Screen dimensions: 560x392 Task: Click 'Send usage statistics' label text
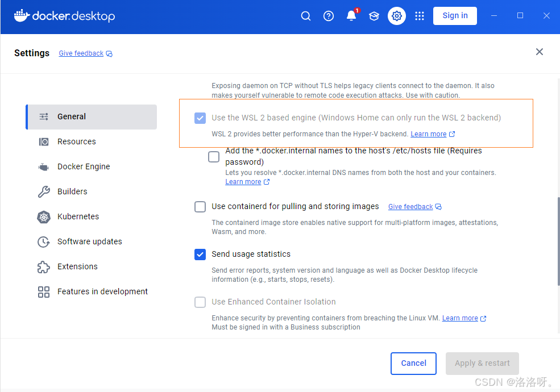pos(251,254)
